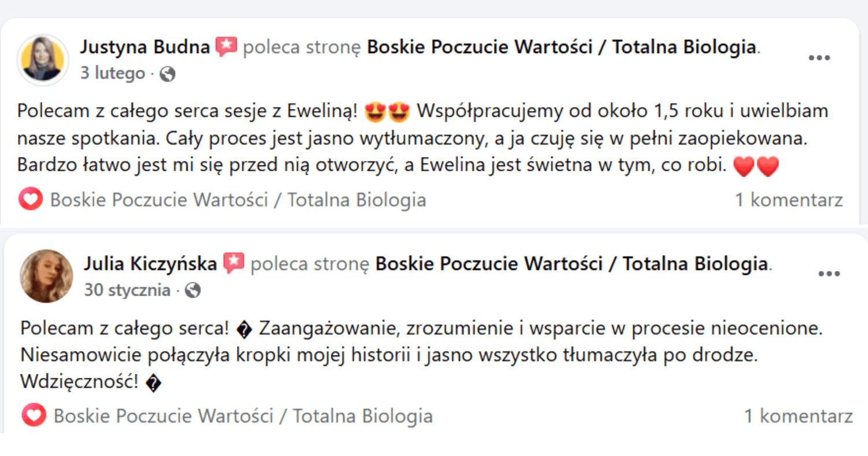Open the page link in Justyna's post header

(561, 47)
